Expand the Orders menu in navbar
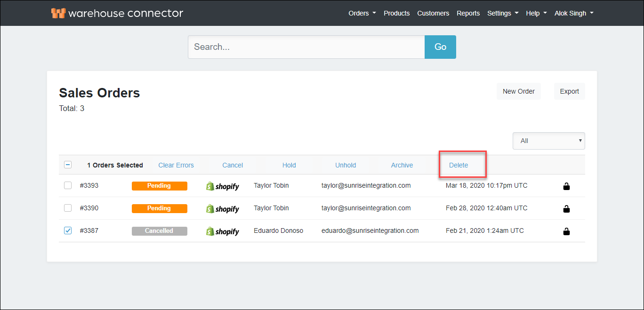Screen dimensions: 644x310 pyautogui.click(x=362, y=13)
